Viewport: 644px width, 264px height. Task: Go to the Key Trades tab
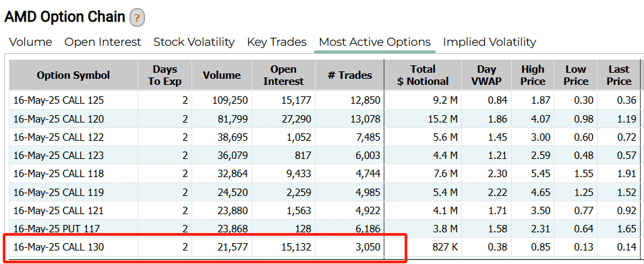tap(277, 42)
